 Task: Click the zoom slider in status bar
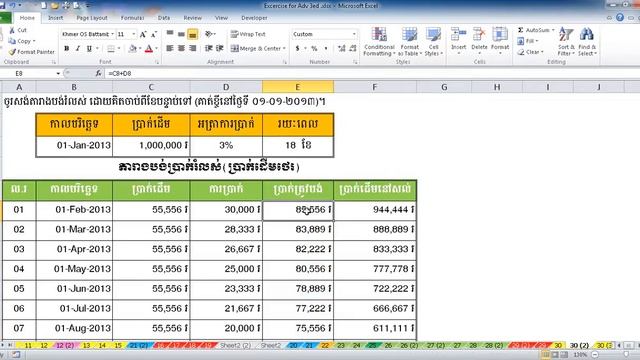coord(626,355)
